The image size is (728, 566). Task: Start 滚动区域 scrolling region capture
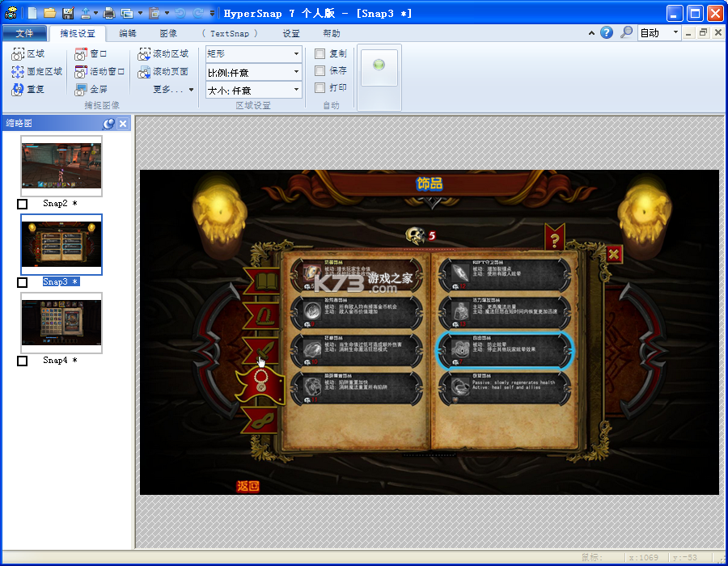click(163, 54)
